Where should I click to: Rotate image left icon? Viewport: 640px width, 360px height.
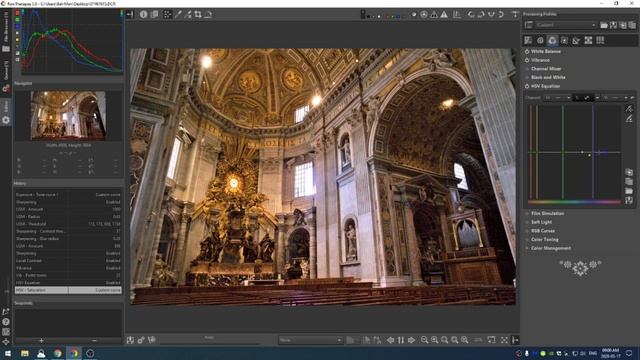pos(471,14)
